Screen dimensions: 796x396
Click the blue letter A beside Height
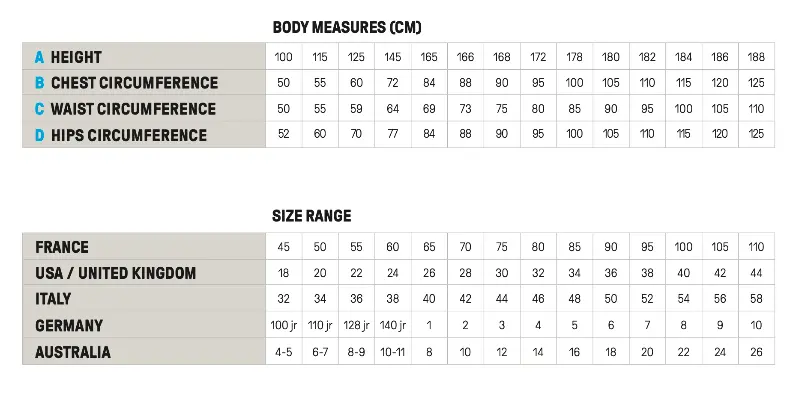(39, 57)
